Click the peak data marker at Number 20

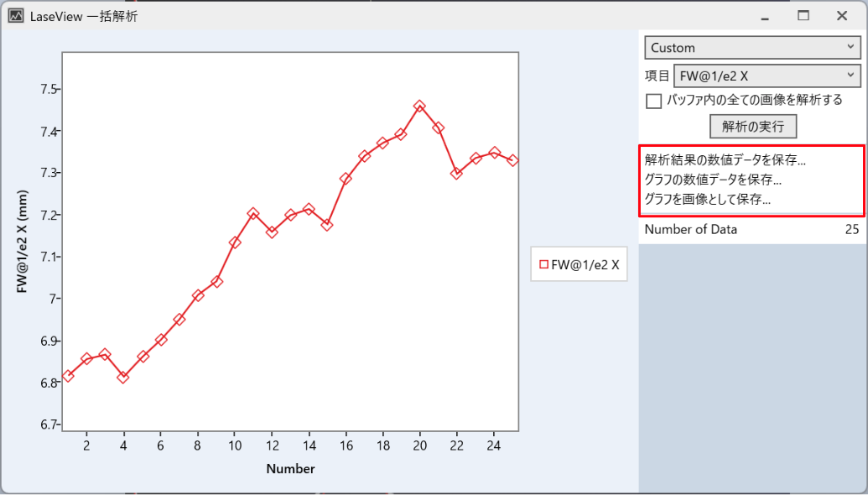point(419,107)
